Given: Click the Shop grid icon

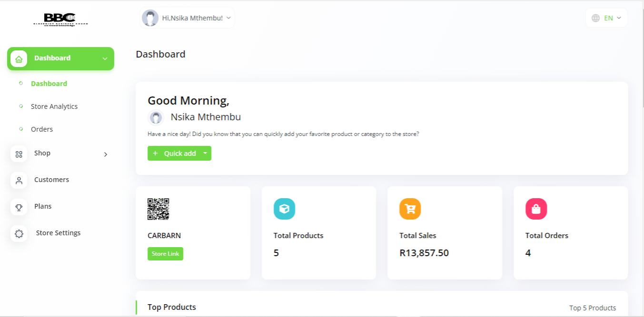Looking at the screenshot, I should point(19,154).
